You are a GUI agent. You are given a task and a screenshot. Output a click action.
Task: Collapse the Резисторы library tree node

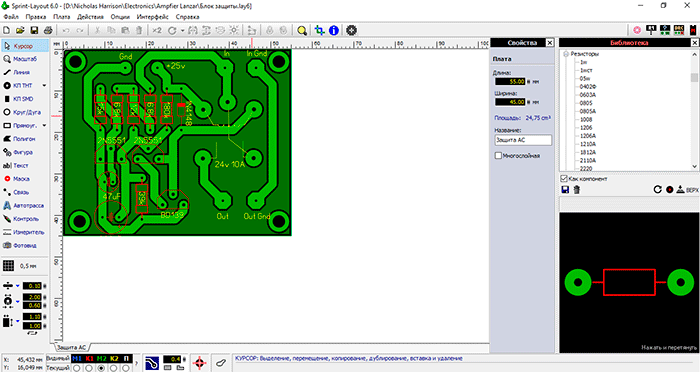[x=566, y=54]
